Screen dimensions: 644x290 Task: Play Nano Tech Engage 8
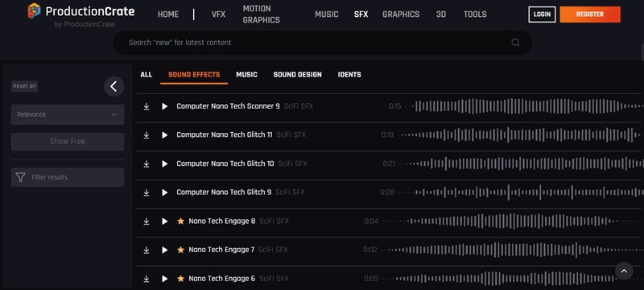click(x=165, y=222)
